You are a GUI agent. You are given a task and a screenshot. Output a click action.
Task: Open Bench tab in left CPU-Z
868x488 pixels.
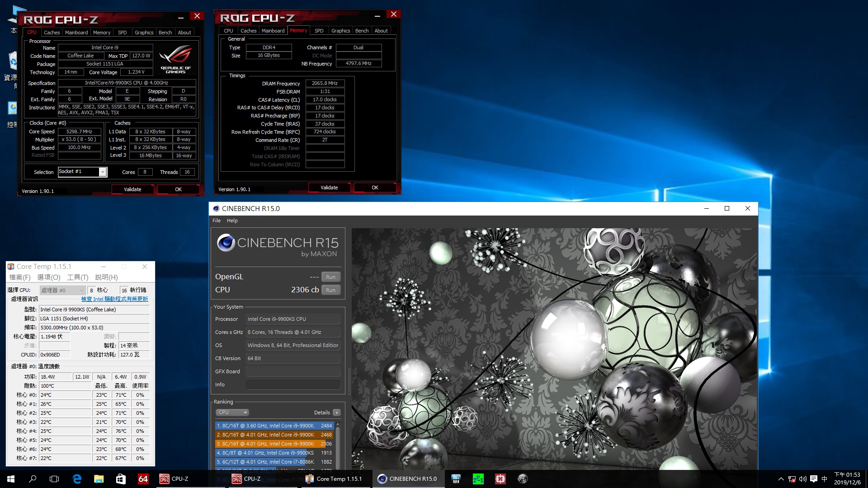(165, 33)
